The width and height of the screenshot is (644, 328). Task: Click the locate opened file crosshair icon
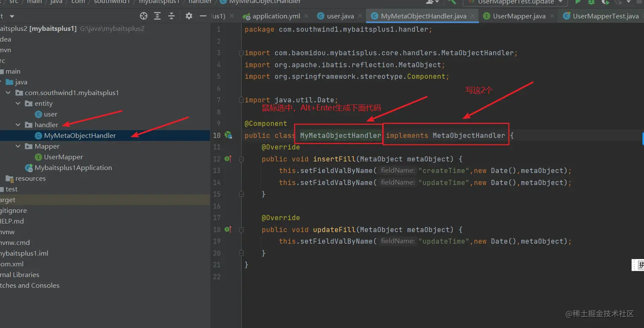pos(144,16)
